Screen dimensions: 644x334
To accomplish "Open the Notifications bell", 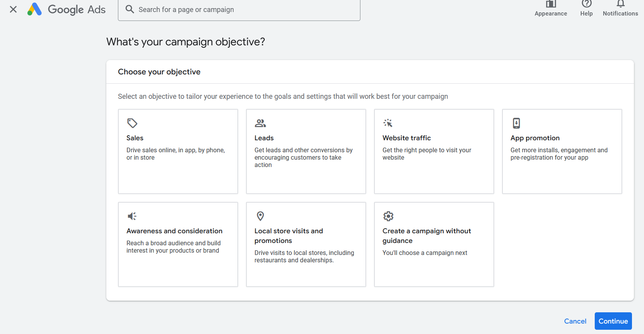I will tap(620, 5).
